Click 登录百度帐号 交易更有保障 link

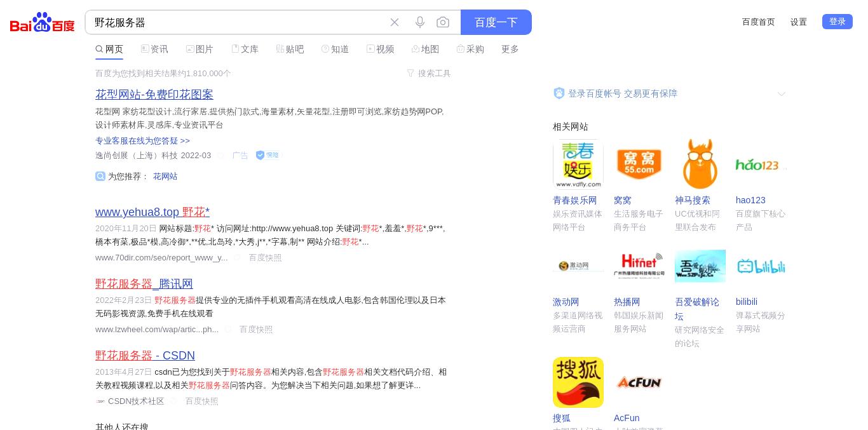pos(623,93)
